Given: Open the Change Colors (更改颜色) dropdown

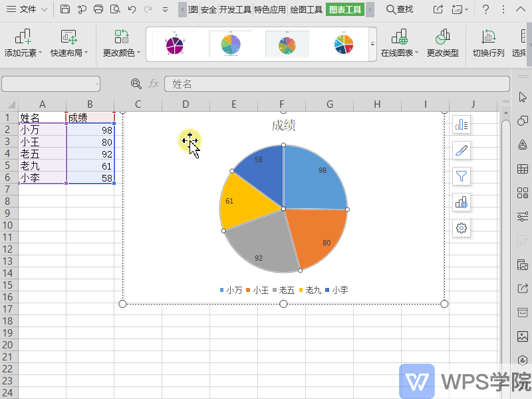Looking at the screenshot, I should click(x=122, y=43).
